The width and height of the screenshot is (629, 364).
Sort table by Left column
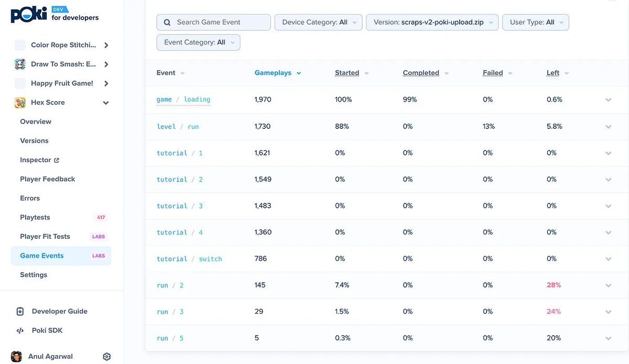pyautogui.click(x=558, y=73)
